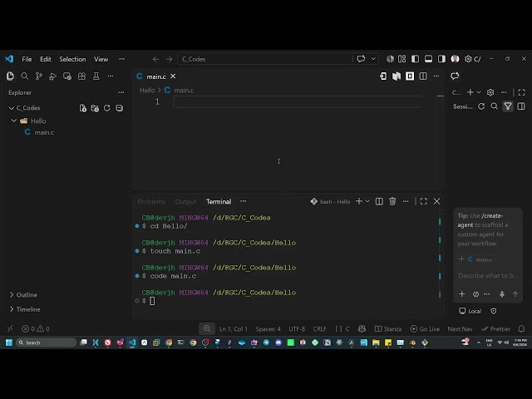Click New File icon in C_Codes header

(x=83, y=108)
